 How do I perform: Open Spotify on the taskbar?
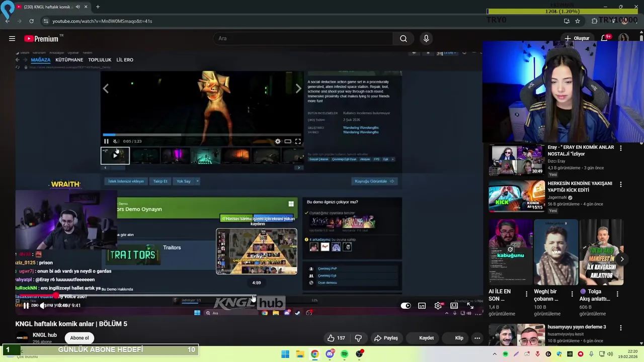(344, 354)
